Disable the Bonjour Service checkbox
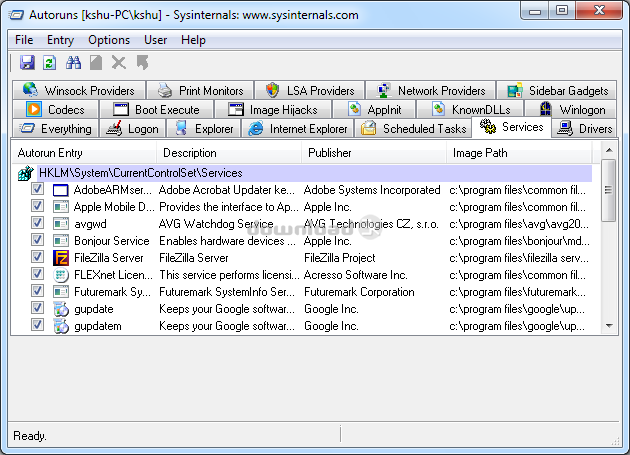 [37, 239]
